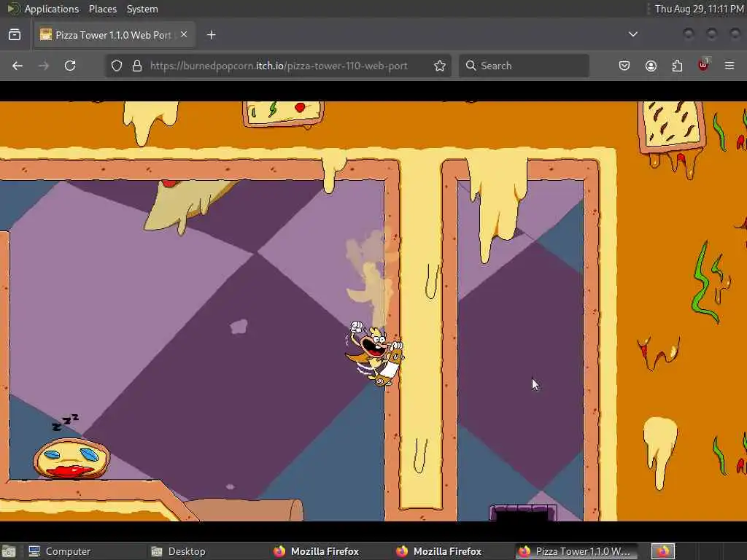Switch to first Mozilla Firefox taskbar entry
This screenshot has width=747, height=560.
[317, 551]
